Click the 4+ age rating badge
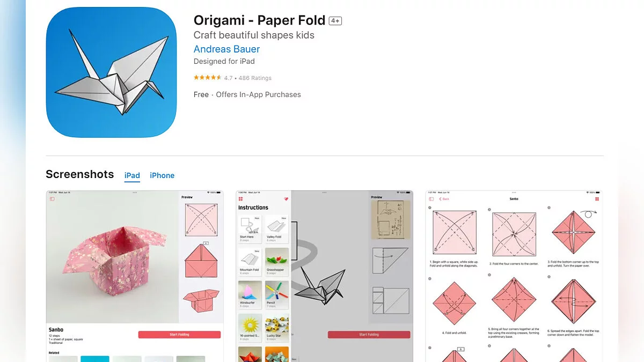Screen dimensions: 644x362 pyautogui.click(x=335, y=21)
